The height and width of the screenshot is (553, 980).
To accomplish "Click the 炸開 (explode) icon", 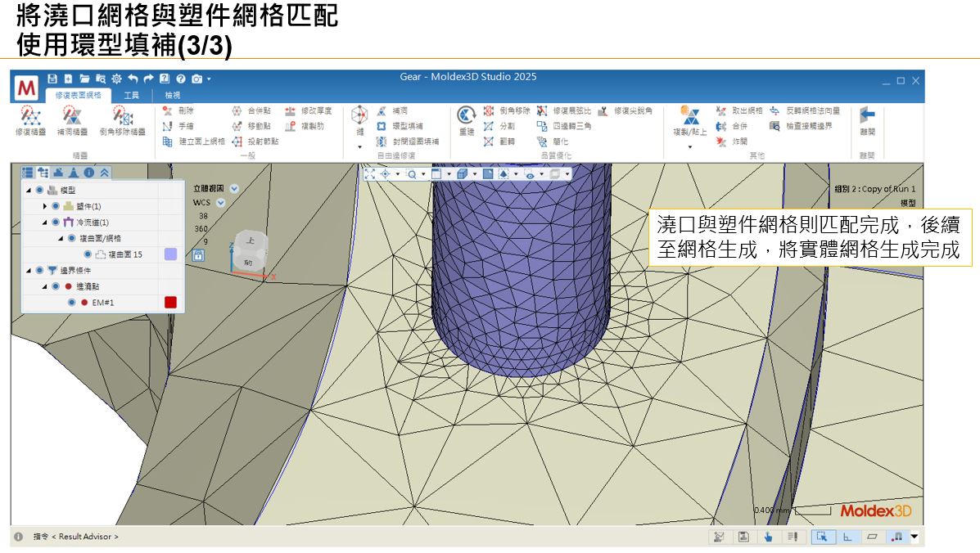I will pyautogui.click(x=737, y=139).
